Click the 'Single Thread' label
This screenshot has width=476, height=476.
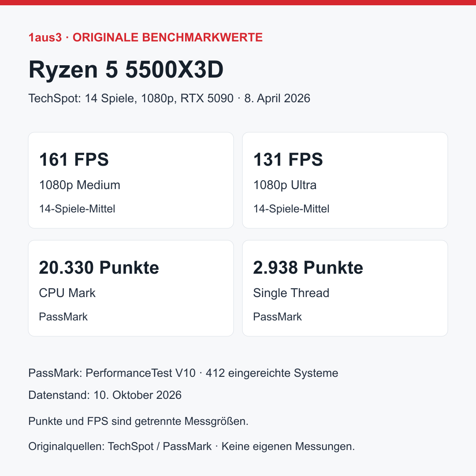[291, 293]
